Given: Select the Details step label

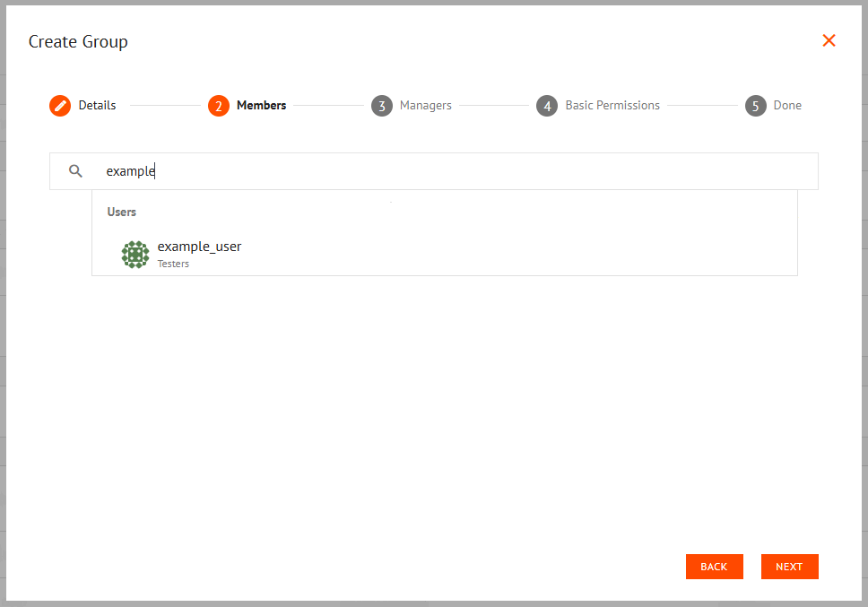Looking at the screenshot, I should click(97, 105).
